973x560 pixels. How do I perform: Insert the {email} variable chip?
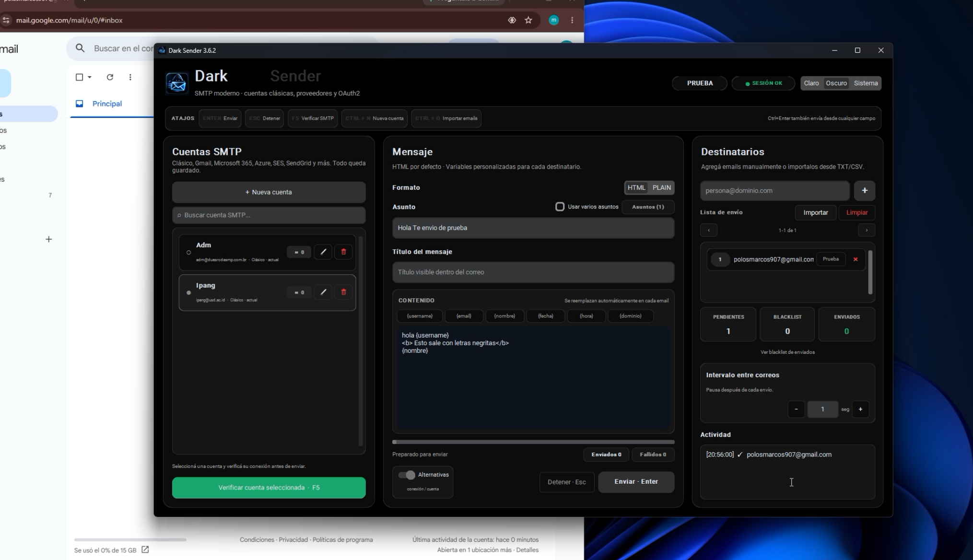click(x=464, y=316)
